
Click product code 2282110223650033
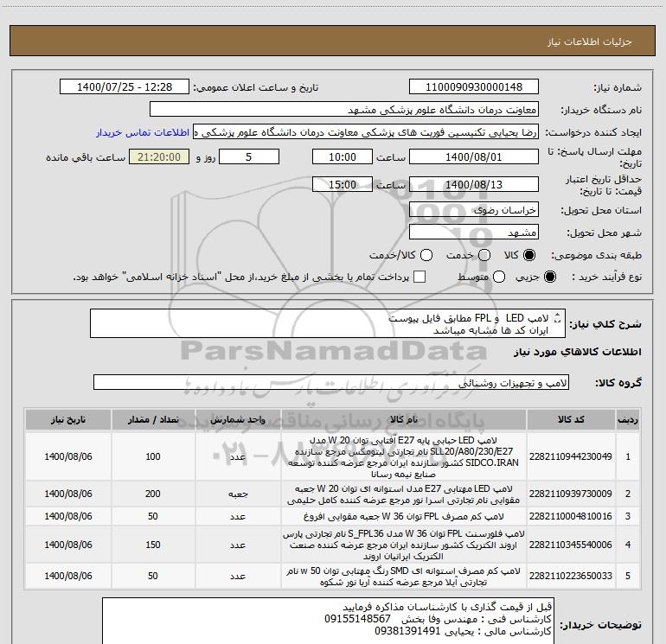click(x=571, y=576)
